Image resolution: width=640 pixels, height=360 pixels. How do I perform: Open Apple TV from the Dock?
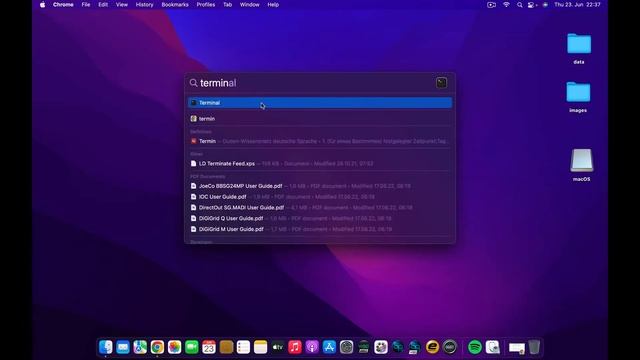[x=278, y=347]
